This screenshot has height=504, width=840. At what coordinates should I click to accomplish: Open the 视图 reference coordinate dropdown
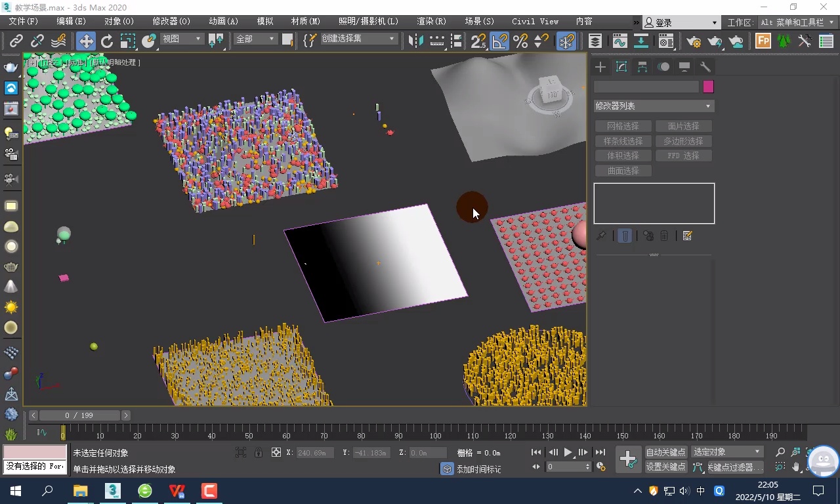[x=182, y=39]
